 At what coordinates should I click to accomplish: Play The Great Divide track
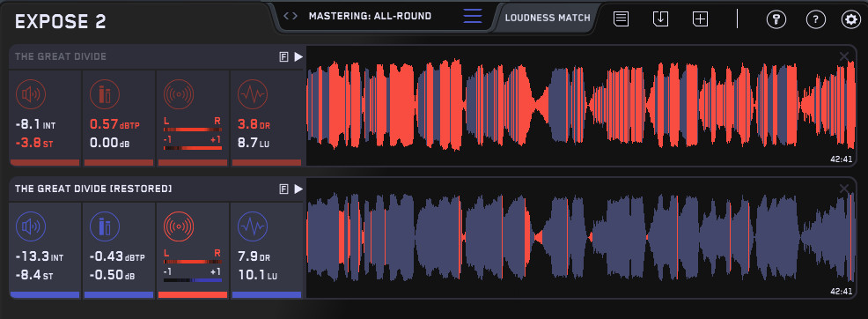point(298,56)
